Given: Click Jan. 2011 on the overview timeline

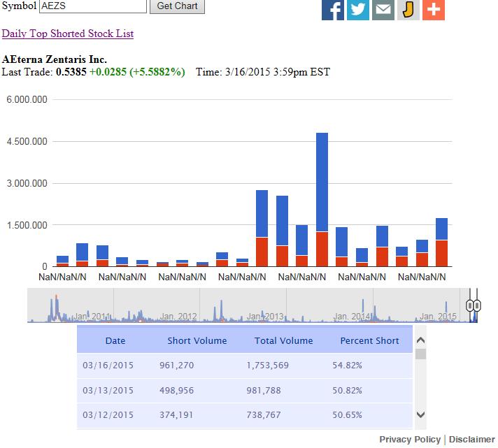Looking at the screenshot, I should (x=92, y=317).
